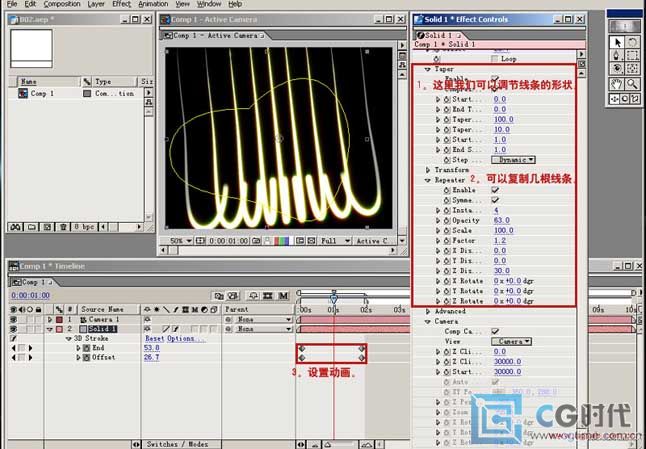Click Options link for 3D Stroke
The width and height of the screenshot is (646, 449).
point(186,339)
